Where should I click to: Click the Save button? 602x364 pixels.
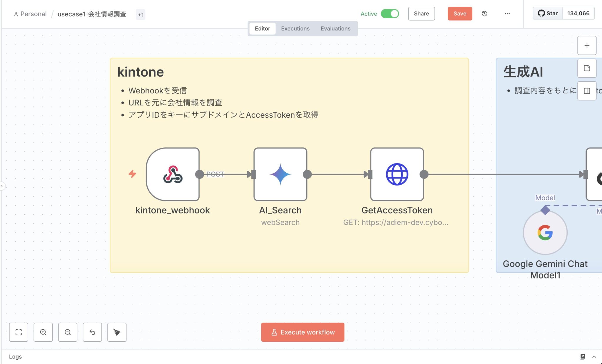[x=460, y=14]
